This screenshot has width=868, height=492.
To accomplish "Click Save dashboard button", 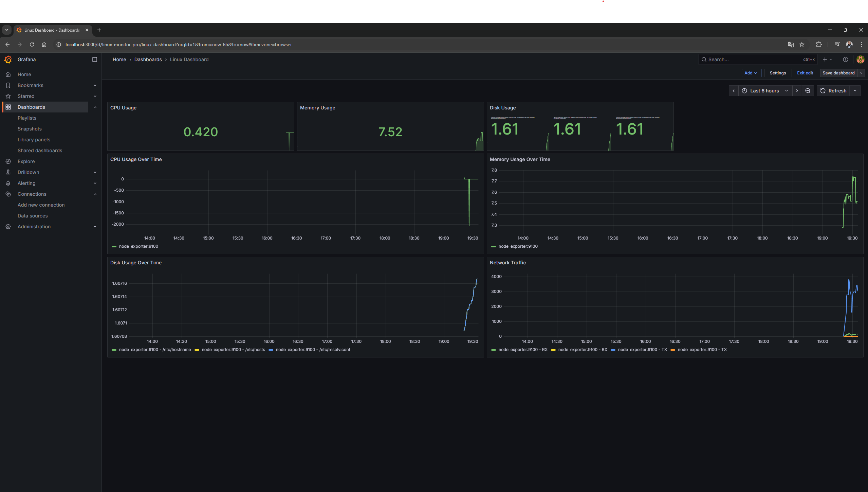I will tap(838, 73).
